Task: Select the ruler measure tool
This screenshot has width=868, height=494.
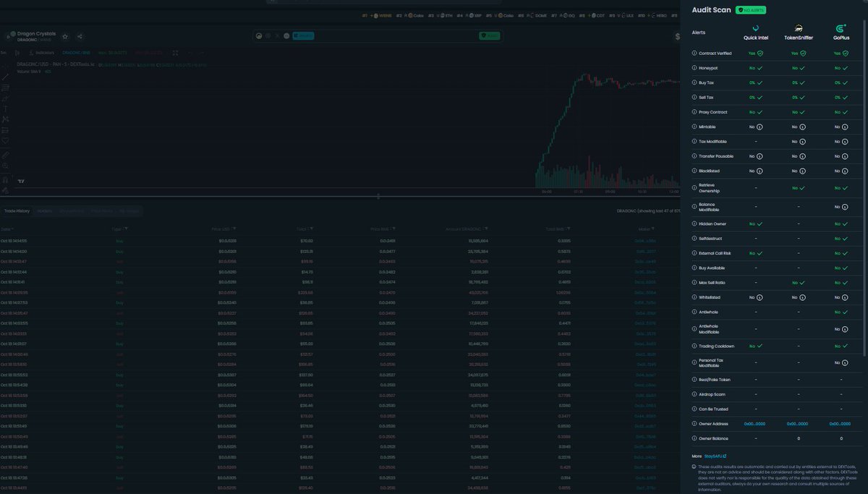Action: point(6,155)
